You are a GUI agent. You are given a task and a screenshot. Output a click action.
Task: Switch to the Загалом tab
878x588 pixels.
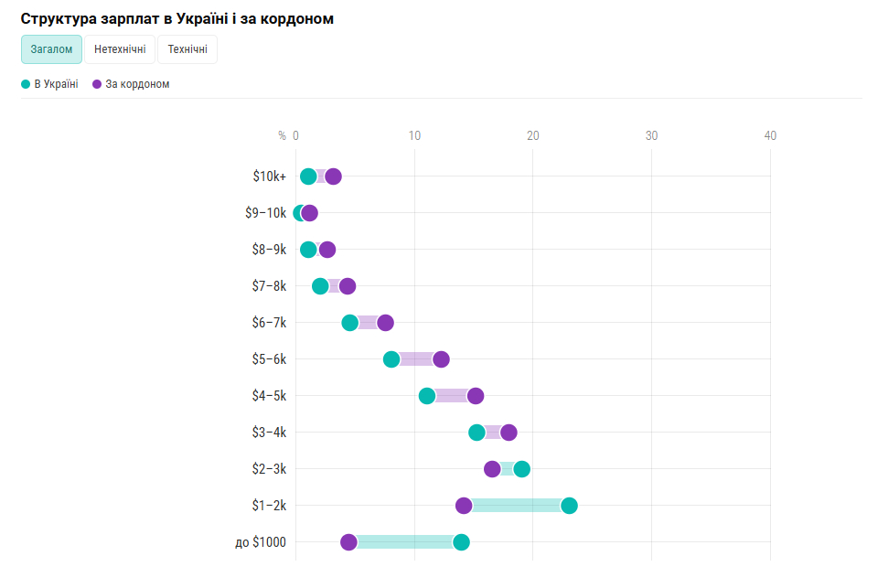point(51,49)
